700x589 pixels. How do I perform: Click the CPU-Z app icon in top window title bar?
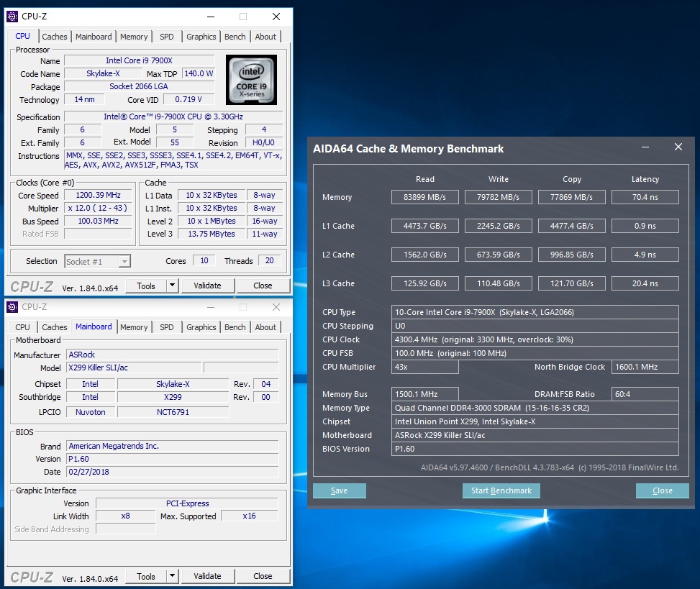click(12, 17)
